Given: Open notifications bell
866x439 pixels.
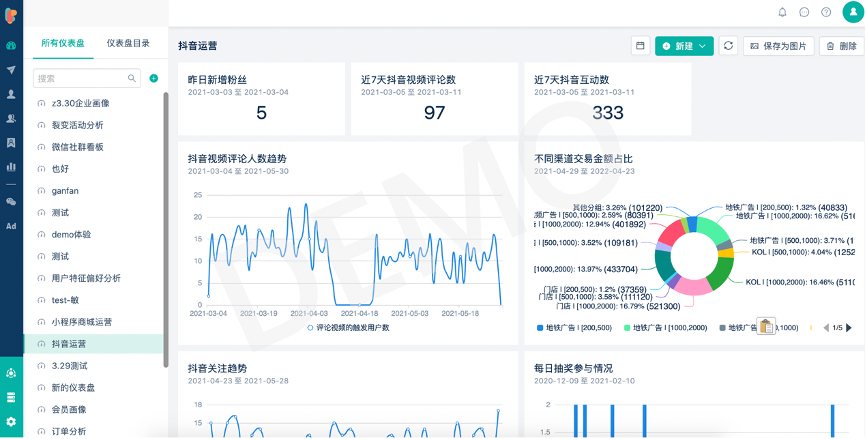Looking at the screenshot, I should 782,12.
